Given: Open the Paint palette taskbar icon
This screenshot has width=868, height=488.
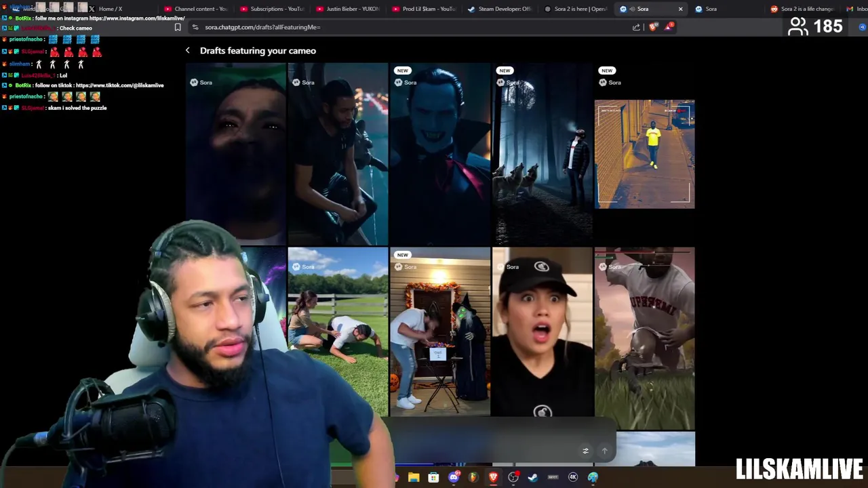Looking at the screenshot, I should tap(593, 477).
